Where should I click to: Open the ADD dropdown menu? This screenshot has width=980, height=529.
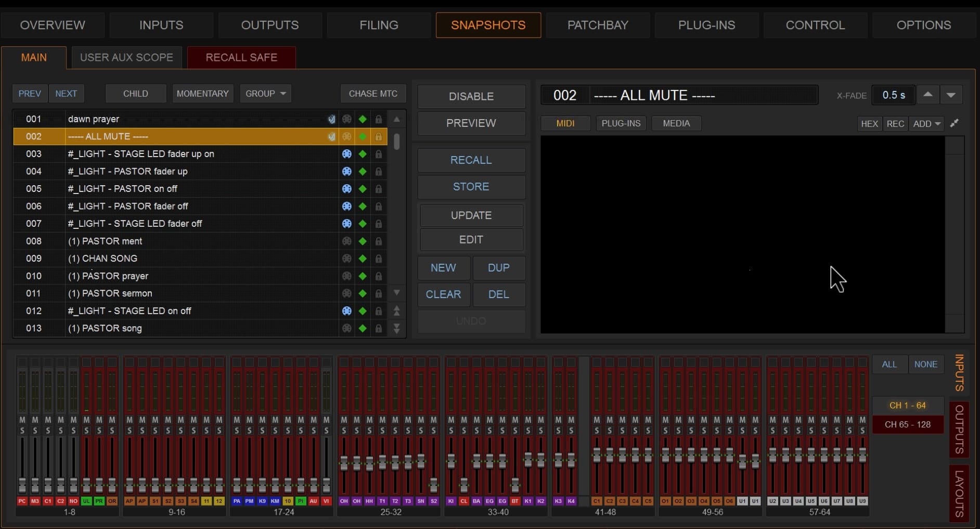click(927, 124)
